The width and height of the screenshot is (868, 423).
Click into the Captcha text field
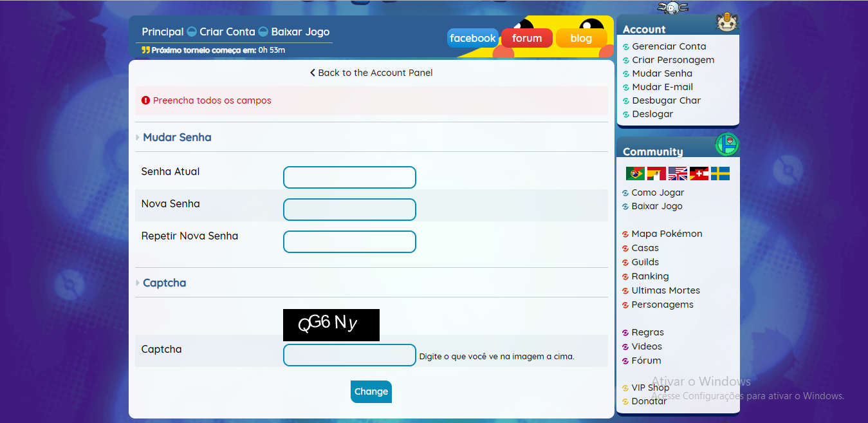coord(349,355)
